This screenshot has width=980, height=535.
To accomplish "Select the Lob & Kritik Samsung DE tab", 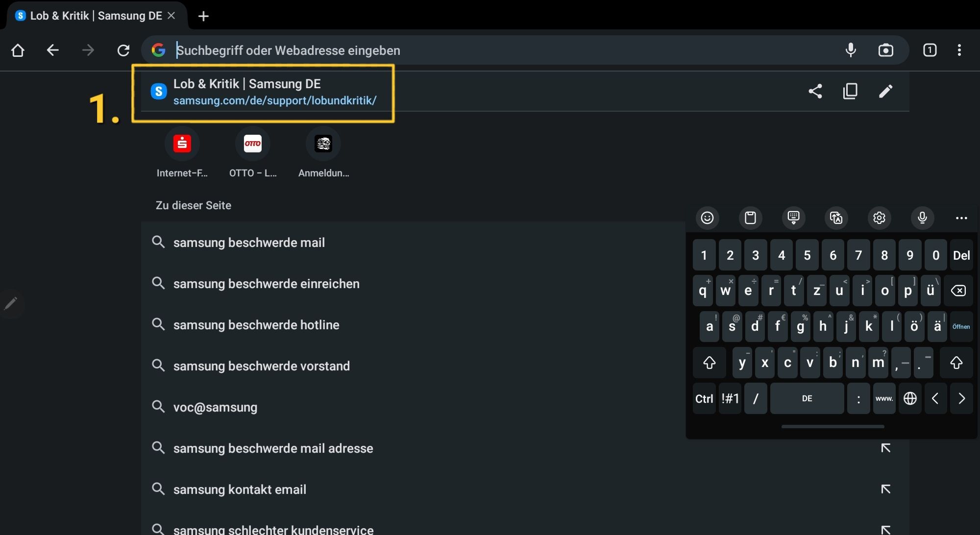I will click(x=96, y=16).
